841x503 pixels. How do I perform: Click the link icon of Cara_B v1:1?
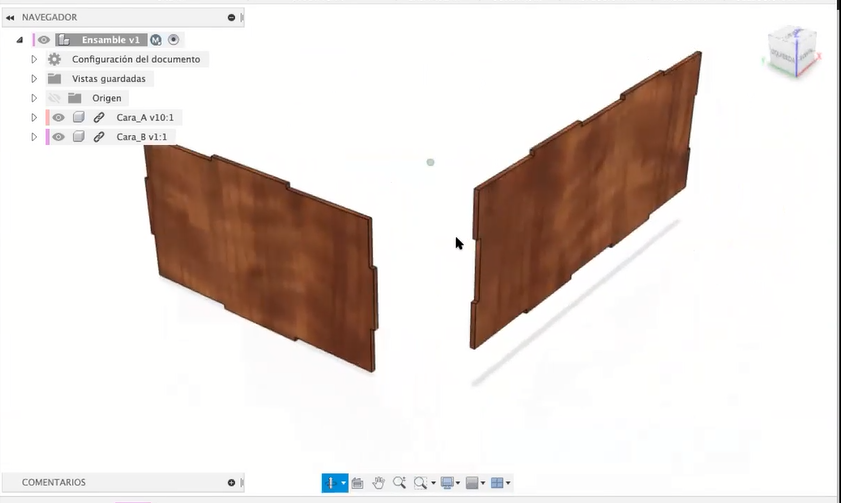99,137
